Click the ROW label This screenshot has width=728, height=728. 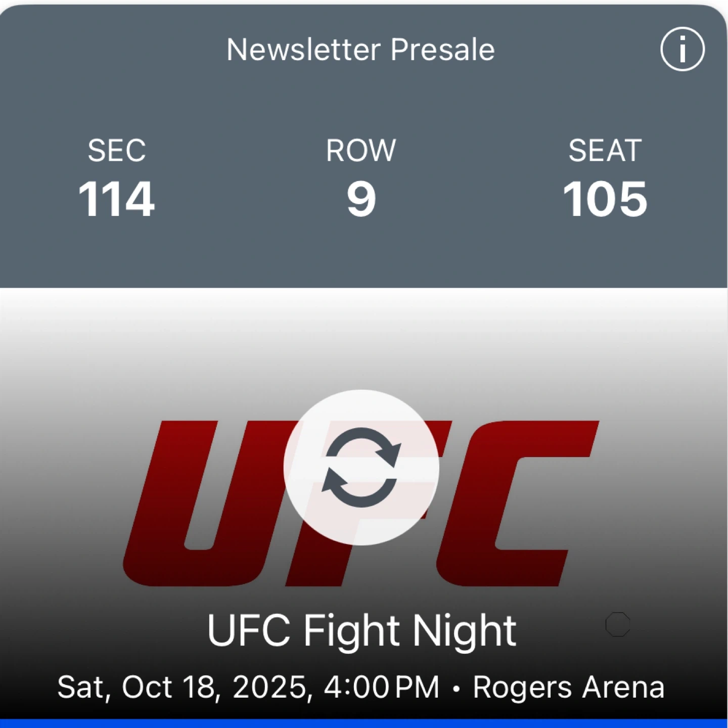coord(361,150)
